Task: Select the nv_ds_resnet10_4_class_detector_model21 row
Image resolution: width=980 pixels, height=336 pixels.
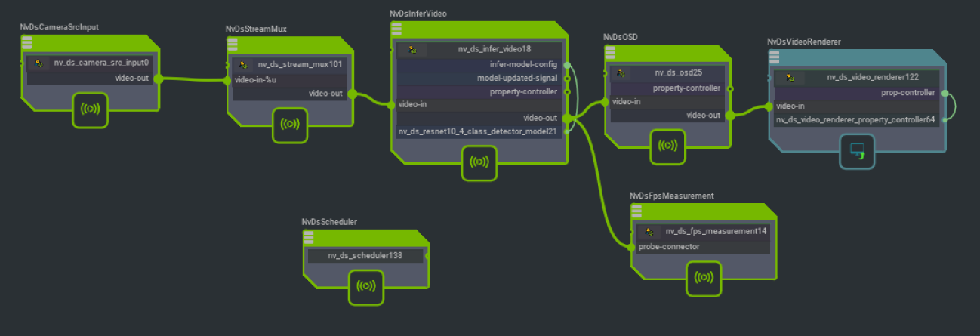Action: [477, 131]
